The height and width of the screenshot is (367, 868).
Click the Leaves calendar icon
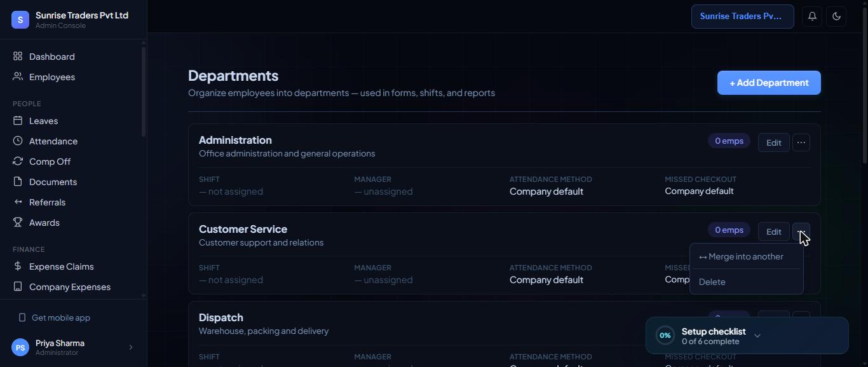click(18, 121)
